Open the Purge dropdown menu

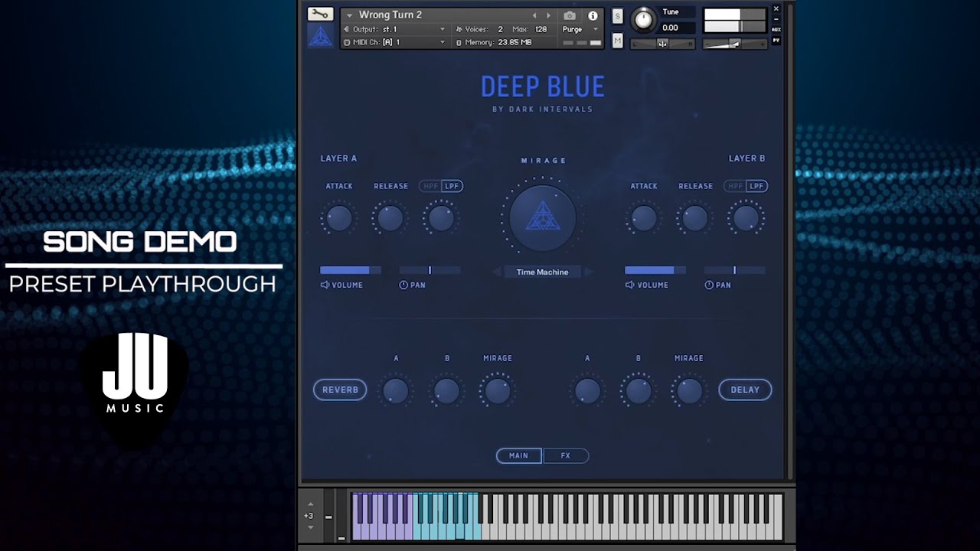click(x=580, y=29)
